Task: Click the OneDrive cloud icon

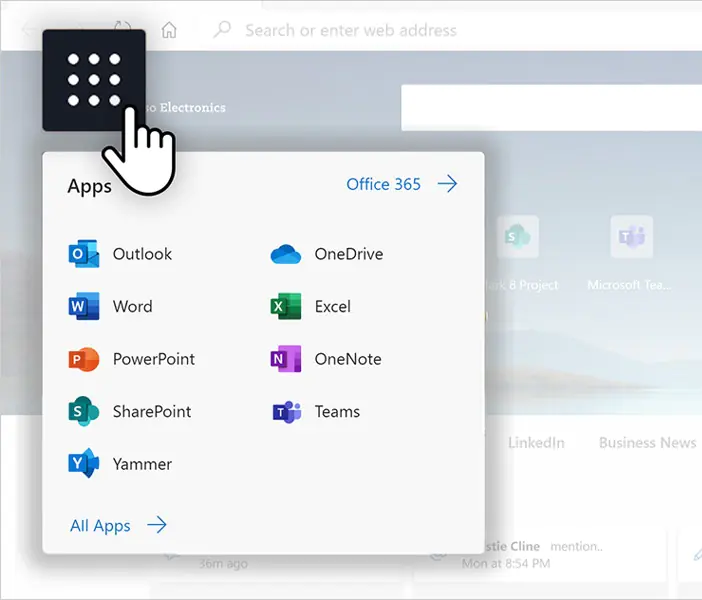Action: point(286,254)
